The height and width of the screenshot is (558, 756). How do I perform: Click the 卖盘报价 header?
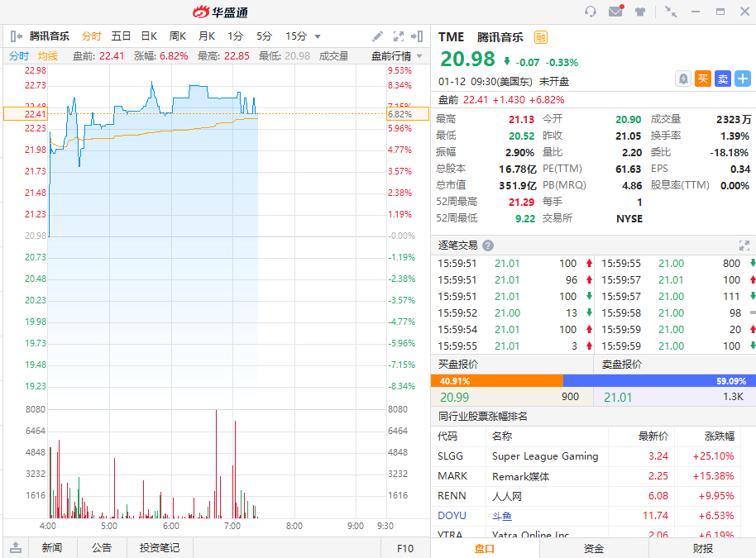pyautogui.click(x=621, y=365)
